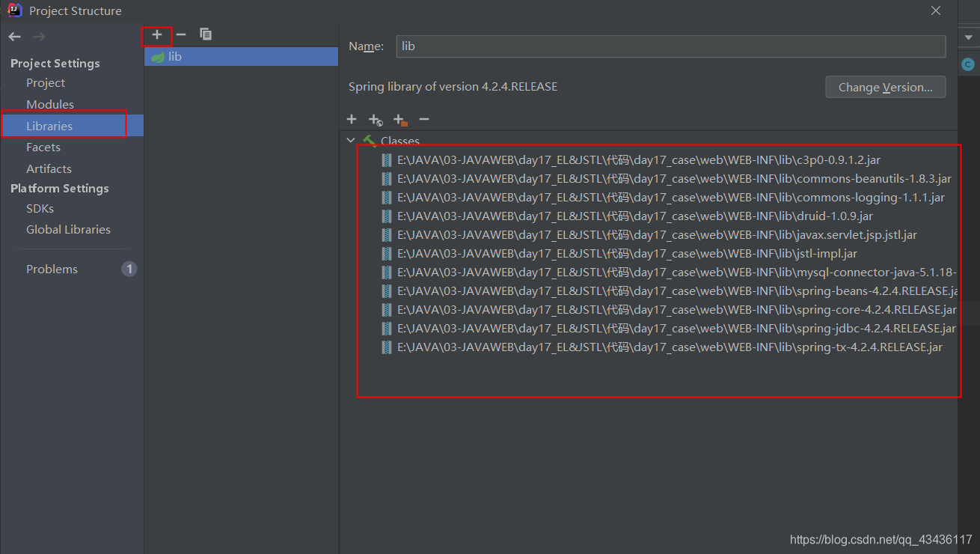980x554 pixels.
Task: Click jar icon of jstl-impl.jar
Action: (387, 254)
